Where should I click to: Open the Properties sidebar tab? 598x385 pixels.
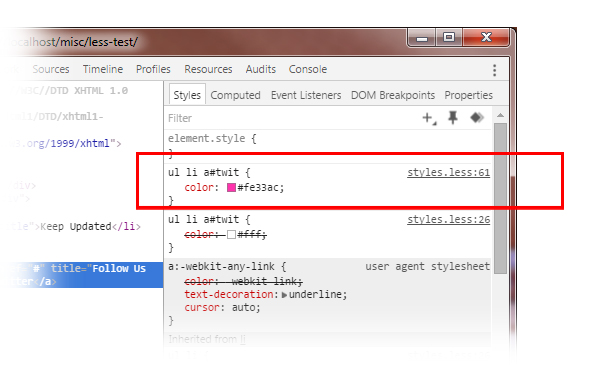point(468,95)
